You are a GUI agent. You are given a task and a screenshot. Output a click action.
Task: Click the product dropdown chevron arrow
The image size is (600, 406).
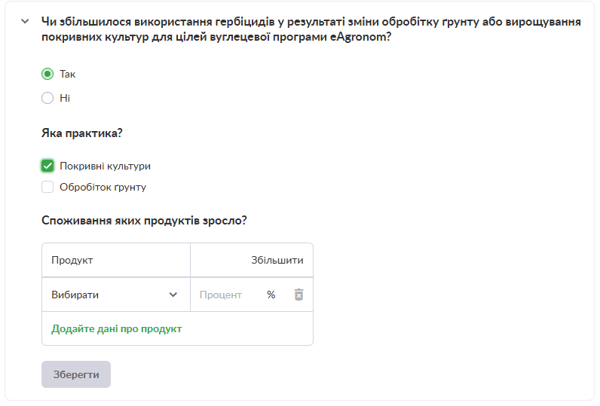(173, 295)
